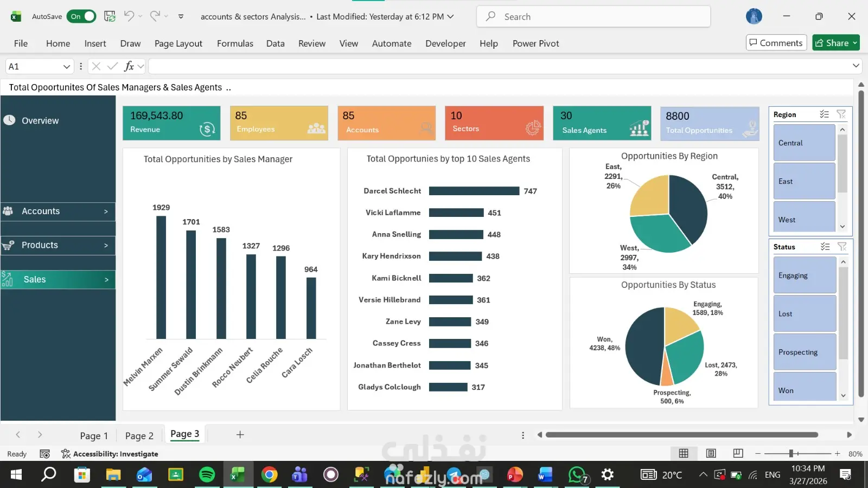Clear filter on Status slicer
This screenshot has height=488, width=868.
(x=842, y=247)
